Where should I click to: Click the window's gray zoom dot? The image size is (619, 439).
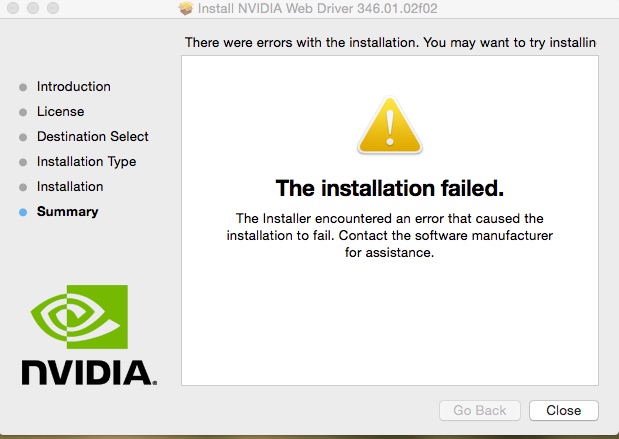(x=53, y=8)
